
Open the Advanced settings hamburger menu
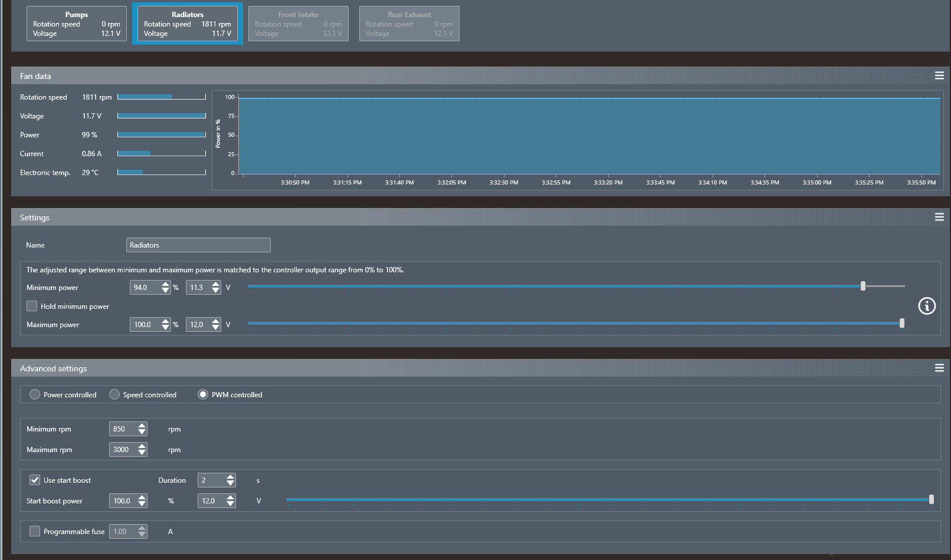pos(939,368)
